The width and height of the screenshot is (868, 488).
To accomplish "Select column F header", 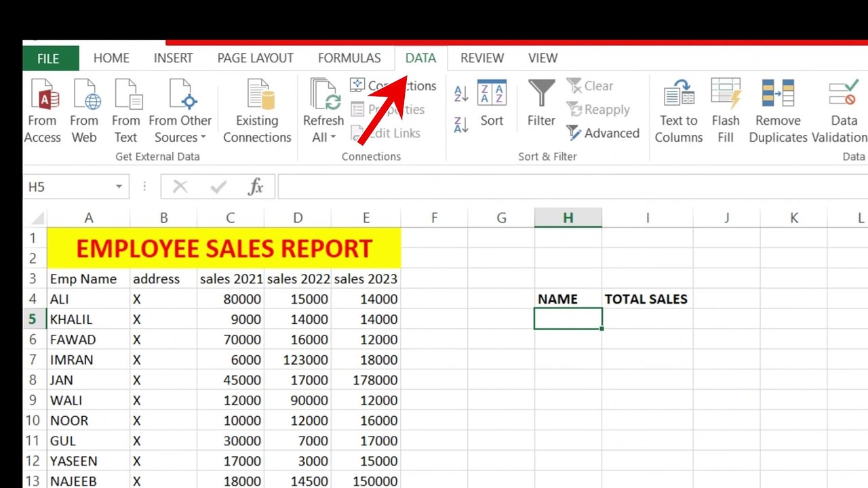I will click(434, 218).
